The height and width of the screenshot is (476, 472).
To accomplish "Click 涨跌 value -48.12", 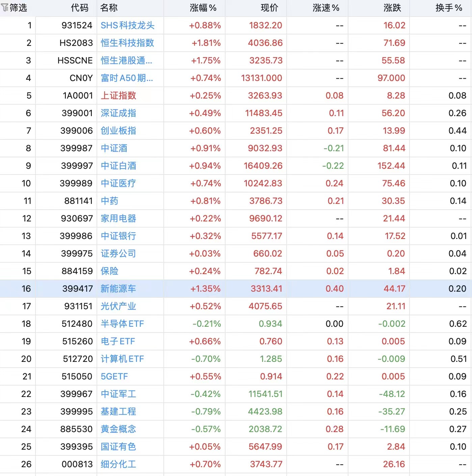I will (x=392, y=394).
